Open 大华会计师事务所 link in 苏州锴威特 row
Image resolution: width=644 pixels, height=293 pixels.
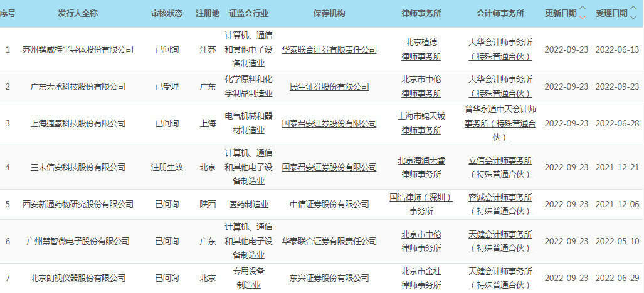[500, 49]
